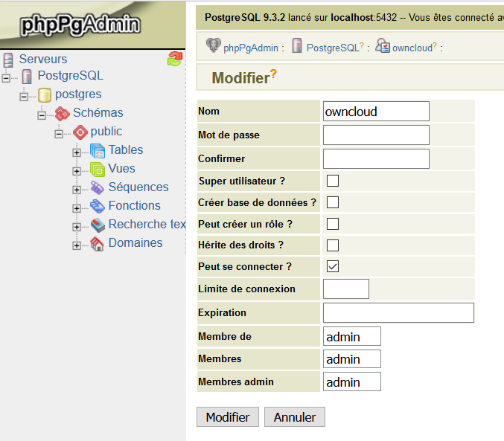The height and width of the screenshot is (441, 504).
Task: Click the Séquences purple icon
Action: tap(98, 188)
